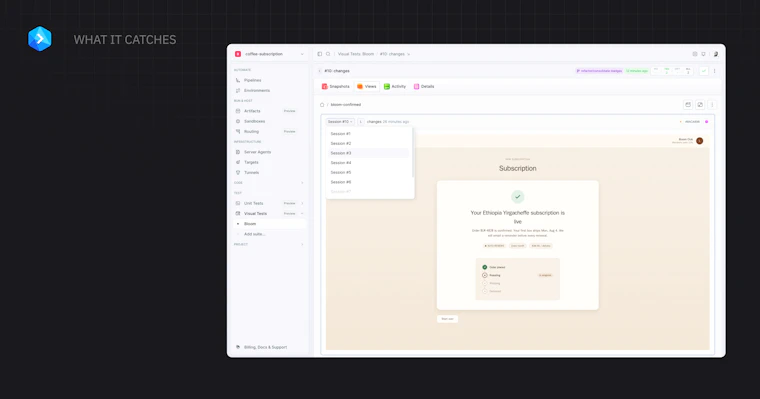
Task: Click the Artifacts Preview badge
Action: (x=289, y=111)
